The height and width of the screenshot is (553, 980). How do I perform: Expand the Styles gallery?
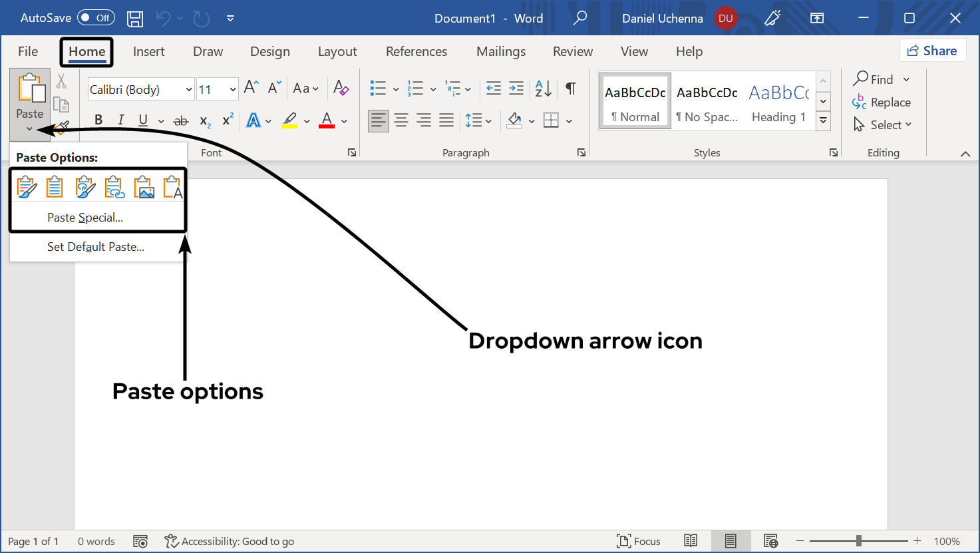[823, 121]
